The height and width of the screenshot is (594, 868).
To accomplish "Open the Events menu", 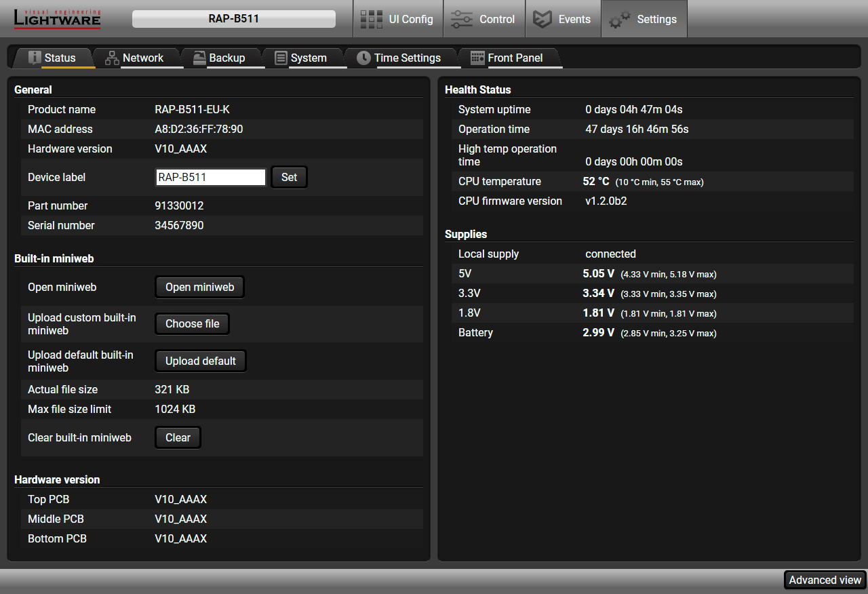I will (563, 19).
